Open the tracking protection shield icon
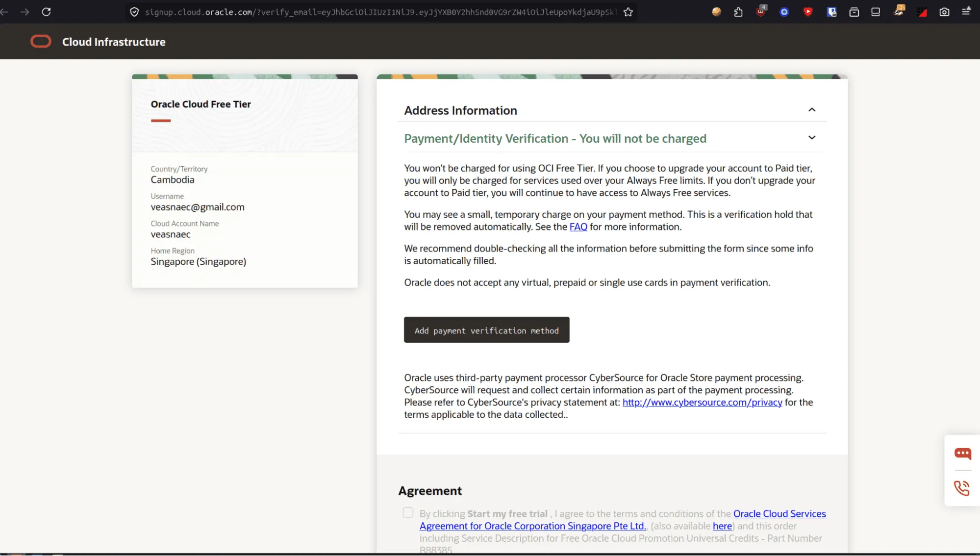980x556 pixels. [134, 12]
